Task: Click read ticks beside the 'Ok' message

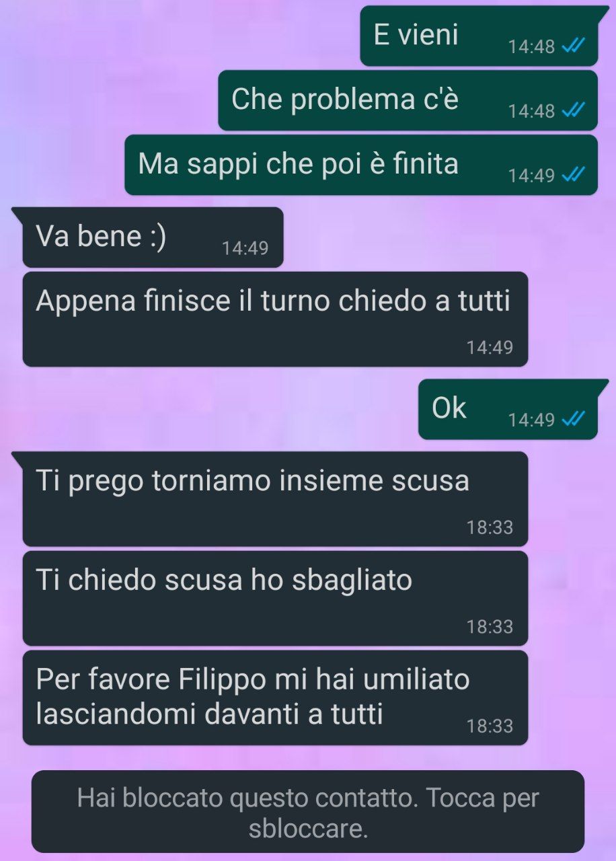Action: [573, 420]
